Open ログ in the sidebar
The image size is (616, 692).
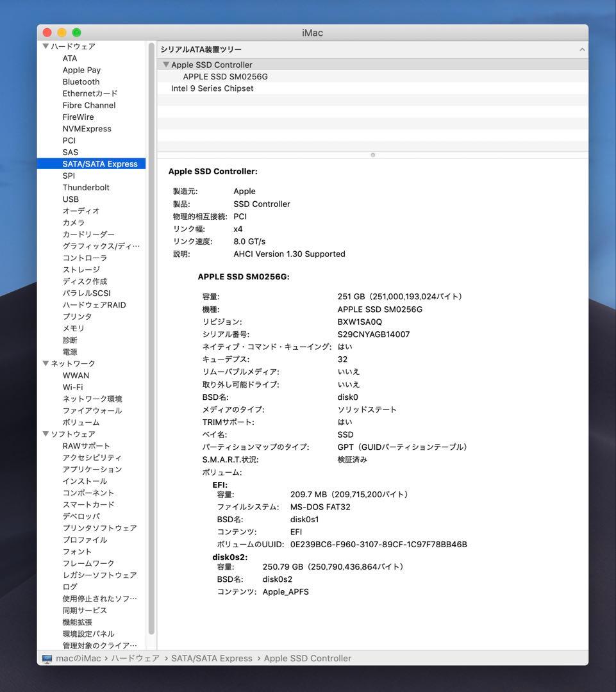point(70,586)
